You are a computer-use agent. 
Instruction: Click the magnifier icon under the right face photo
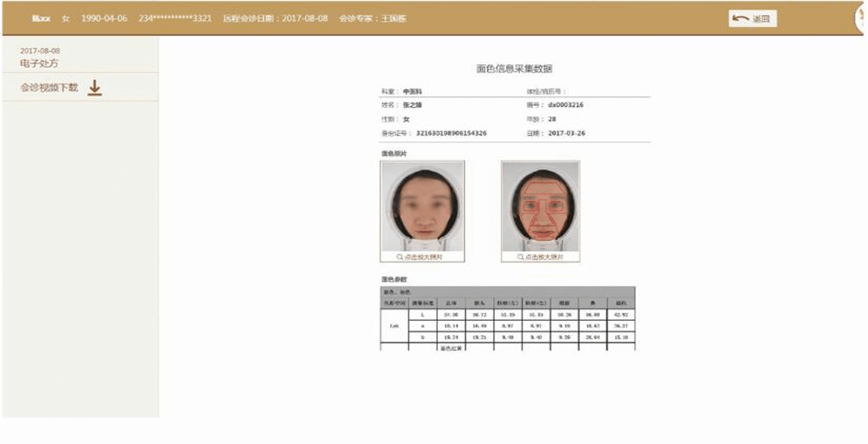pos(521,257)
